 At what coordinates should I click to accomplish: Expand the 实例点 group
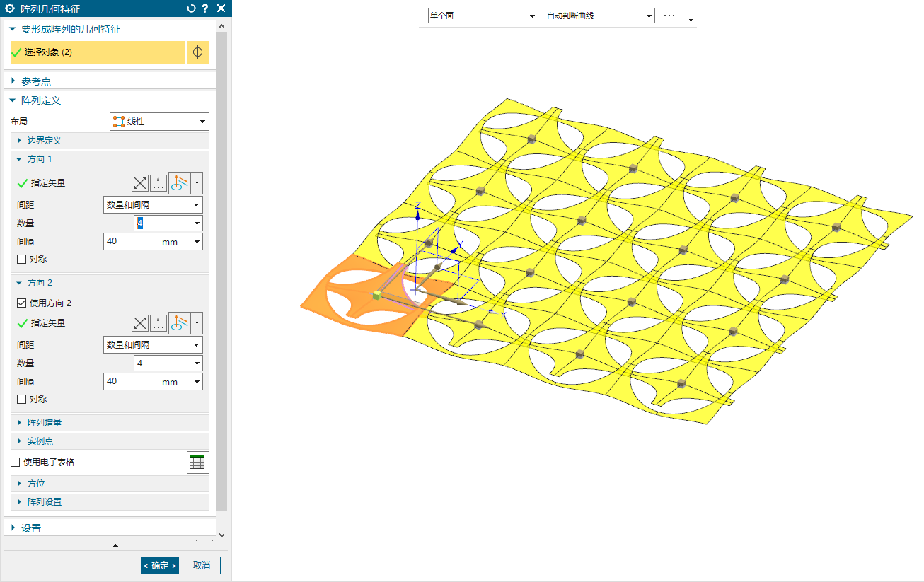[x=19, y=441]
